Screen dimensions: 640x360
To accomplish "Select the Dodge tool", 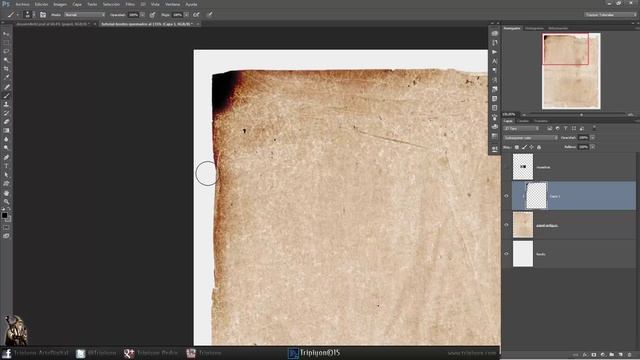I will point(6,148).
